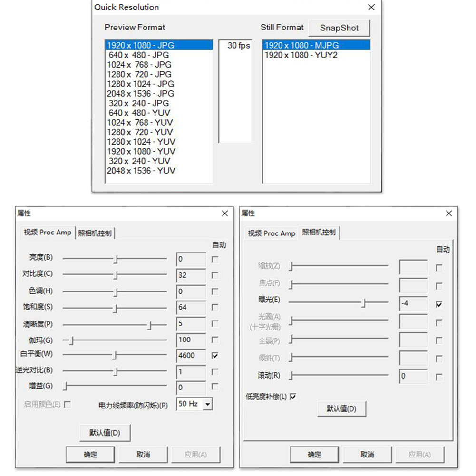This screenshot has width=476, height=476.
Task: Click the 清晰度 sharpness slider handle
Action: click(x=149, y=325)
